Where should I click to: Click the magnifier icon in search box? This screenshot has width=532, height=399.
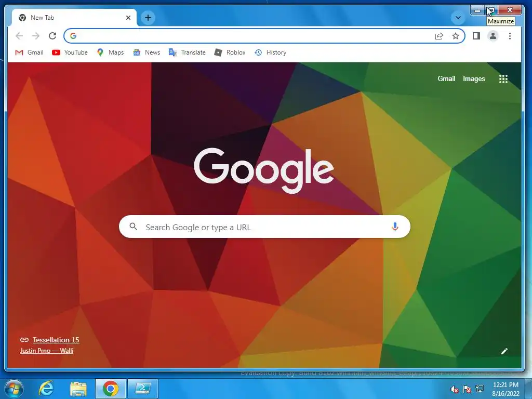134,227
